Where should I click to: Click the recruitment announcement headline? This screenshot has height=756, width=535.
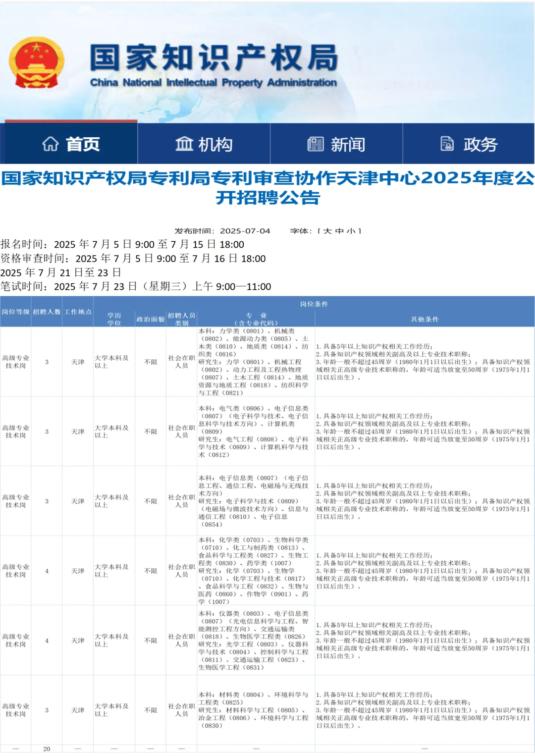pos(267,188)
